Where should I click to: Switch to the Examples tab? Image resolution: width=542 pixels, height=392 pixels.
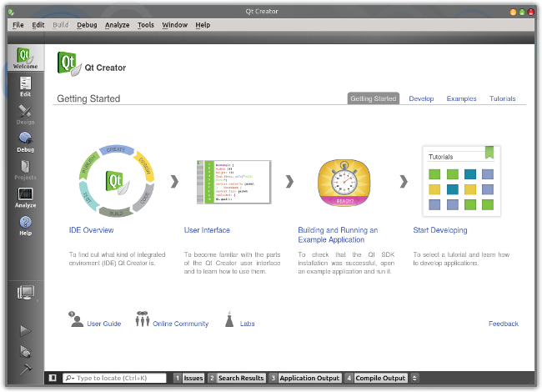461,98
